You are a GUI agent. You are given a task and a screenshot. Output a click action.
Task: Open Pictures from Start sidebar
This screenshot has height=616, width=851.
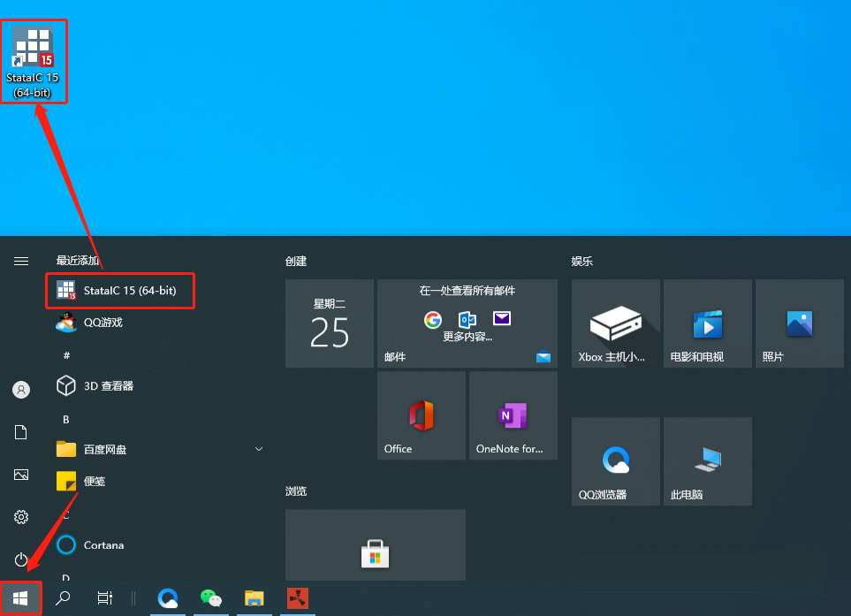tap(21, 475)
